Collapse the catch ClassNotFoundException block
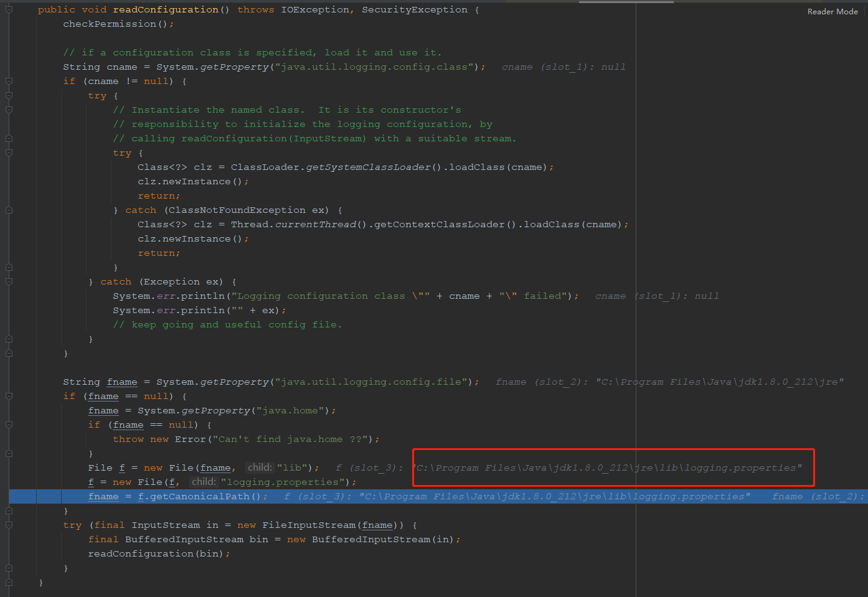 pos(9,210)
